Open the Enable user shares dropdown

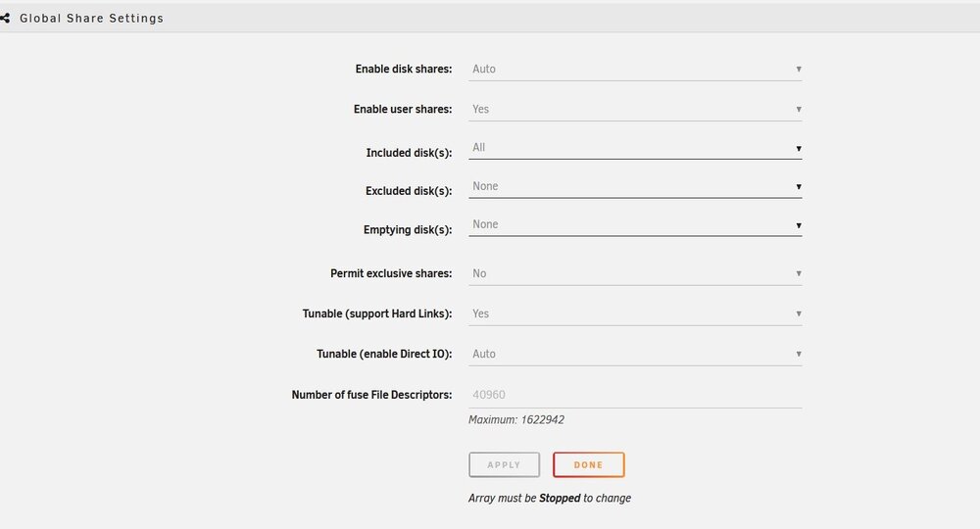(x=635, y=110)
